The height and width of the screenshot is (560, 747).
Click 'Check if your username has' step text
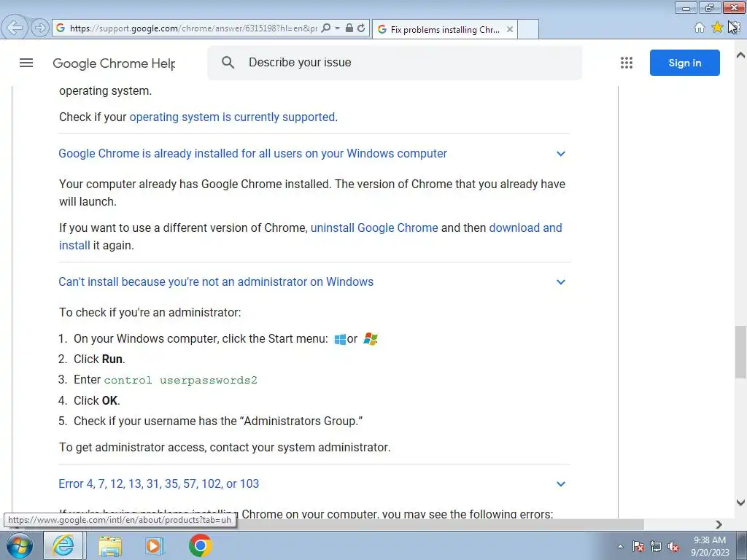pos(217,421)
